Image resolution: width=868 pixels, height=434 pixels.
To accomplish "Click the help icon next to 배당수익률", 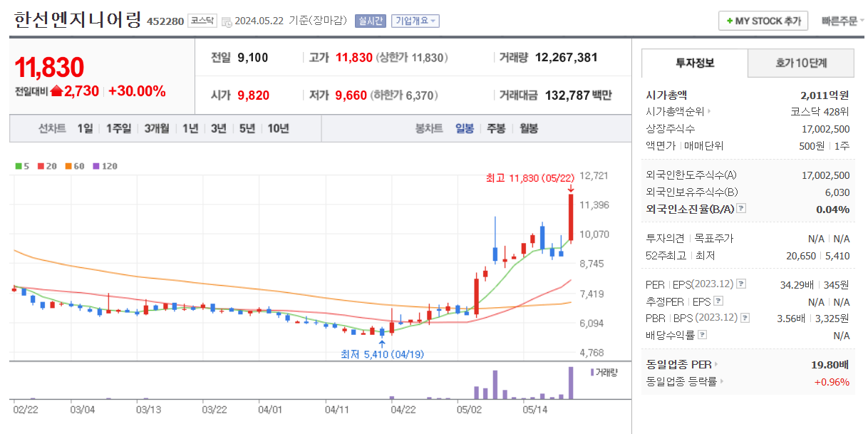I will [x=703, y=335].
